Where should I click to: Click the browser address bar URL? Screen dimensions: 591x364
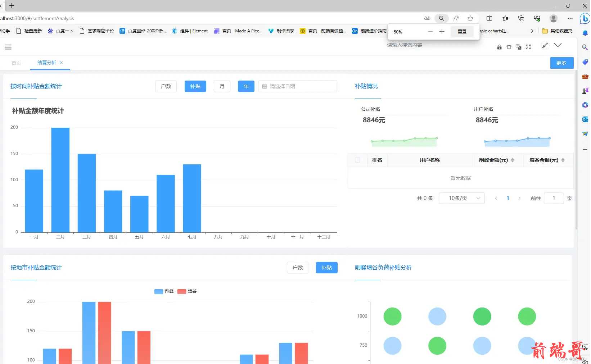pyautogui.click(x=37, y=18)
